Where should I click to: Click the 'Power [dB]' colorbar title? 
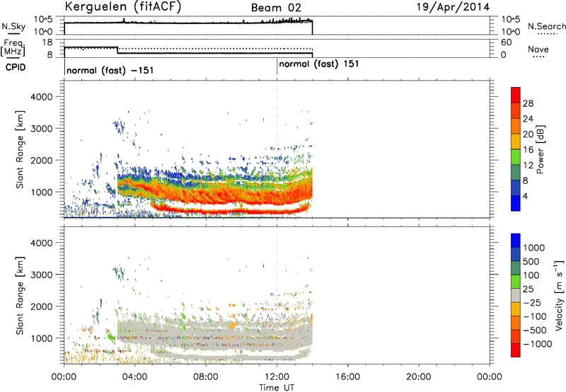tap(540, 149)
